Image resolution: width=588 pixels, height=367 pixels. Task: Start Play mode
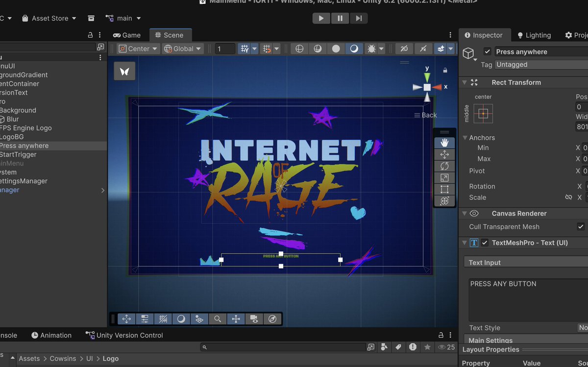321,18
